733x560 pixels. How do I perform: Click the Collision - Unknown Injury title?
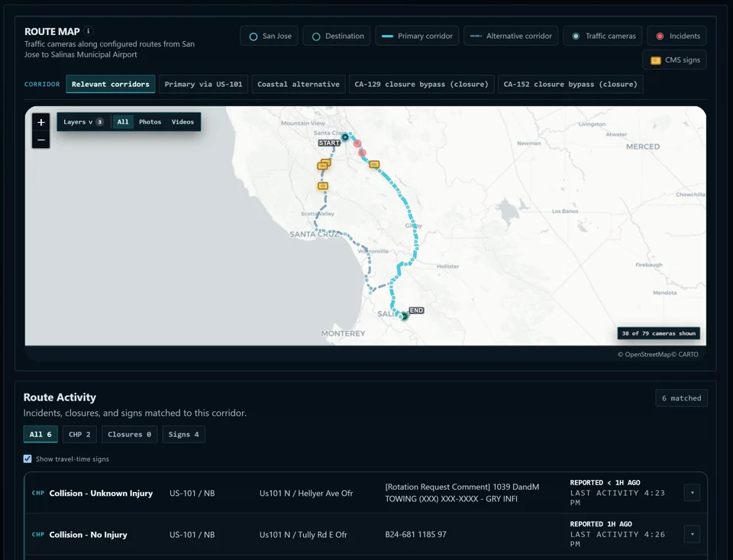click(101, 493)
